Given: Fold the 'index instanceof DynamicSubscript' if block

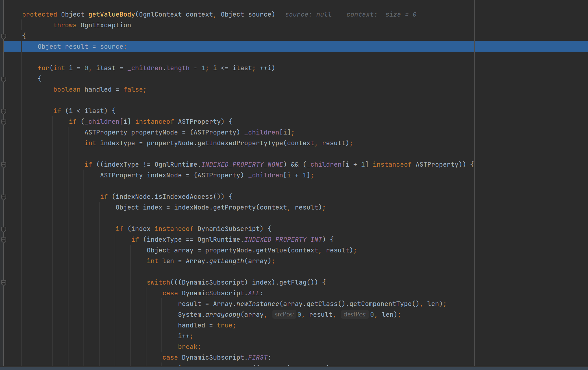Looking at the screenshot, I should point(4,229).
